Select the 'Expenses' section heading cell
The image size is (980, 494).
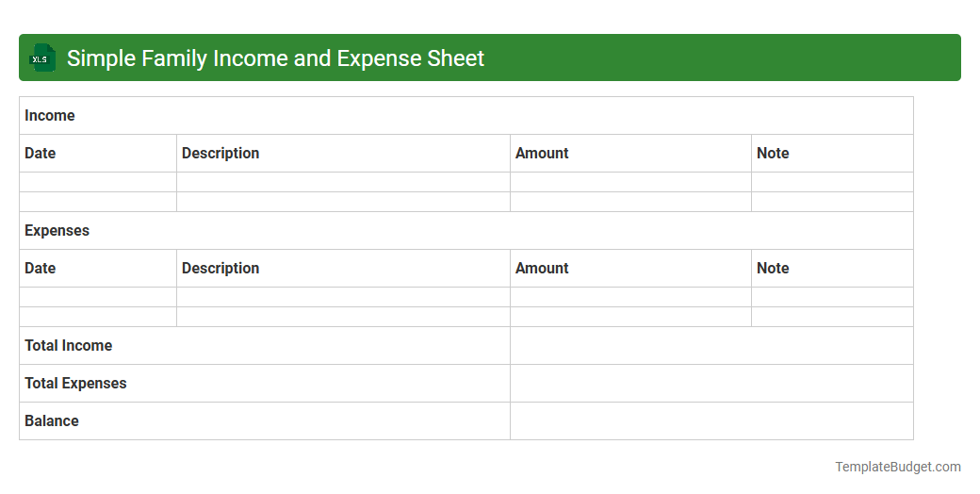point(466,231)
